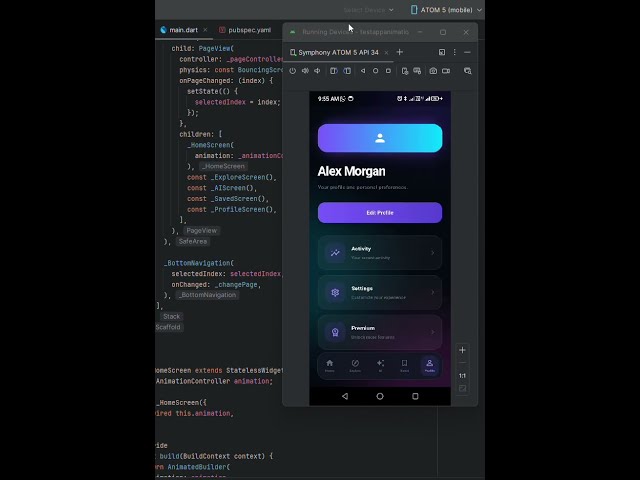
Task: Zoom out the emulator display
Action: pos(462,363)
